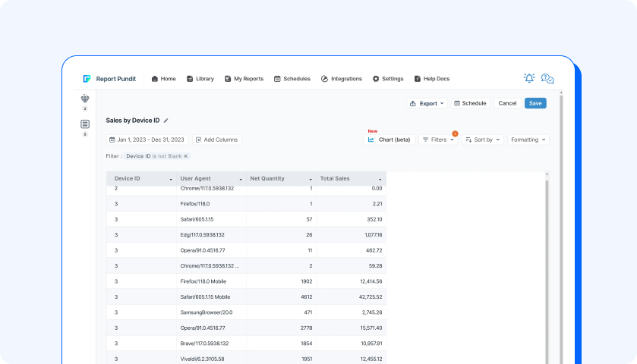Open the Formatting dropdown
The width and height of the screenshot is (637, 364).
528,140
